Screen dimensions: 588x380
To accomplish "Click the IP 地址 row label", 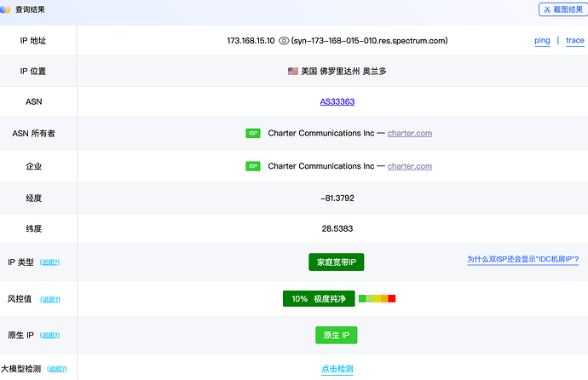I will 33,41.
